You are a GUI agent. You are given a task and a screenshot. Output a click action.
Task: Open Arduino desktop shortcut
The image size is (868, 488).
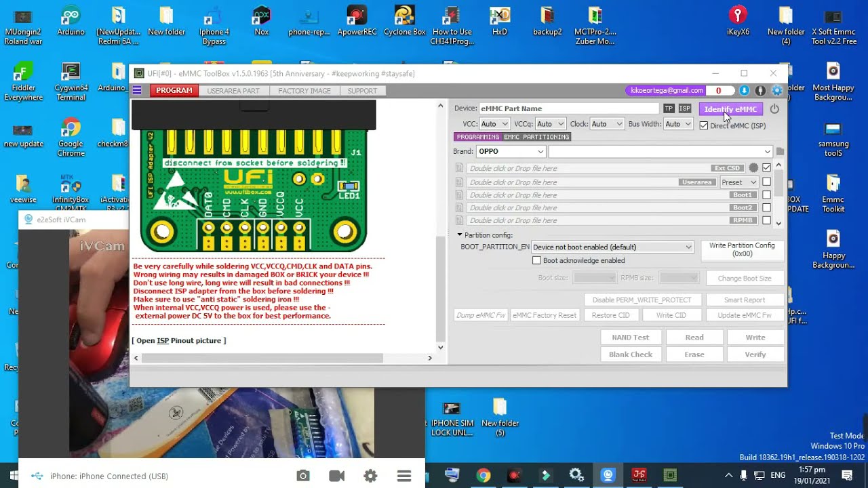click(x=71, y=22)
